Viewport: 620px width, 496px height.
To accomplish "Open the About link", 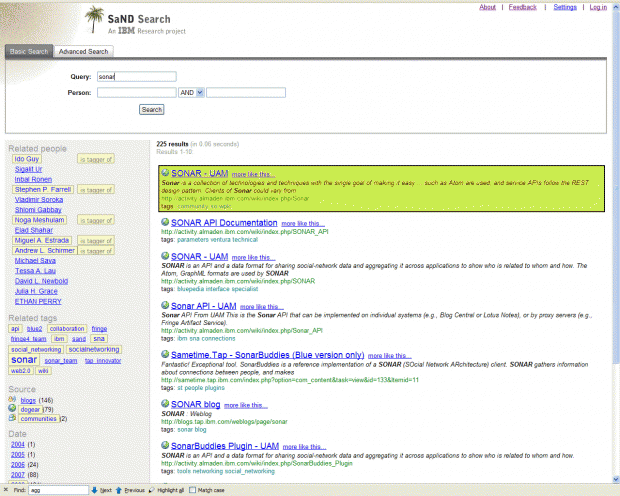I will 487,7.
